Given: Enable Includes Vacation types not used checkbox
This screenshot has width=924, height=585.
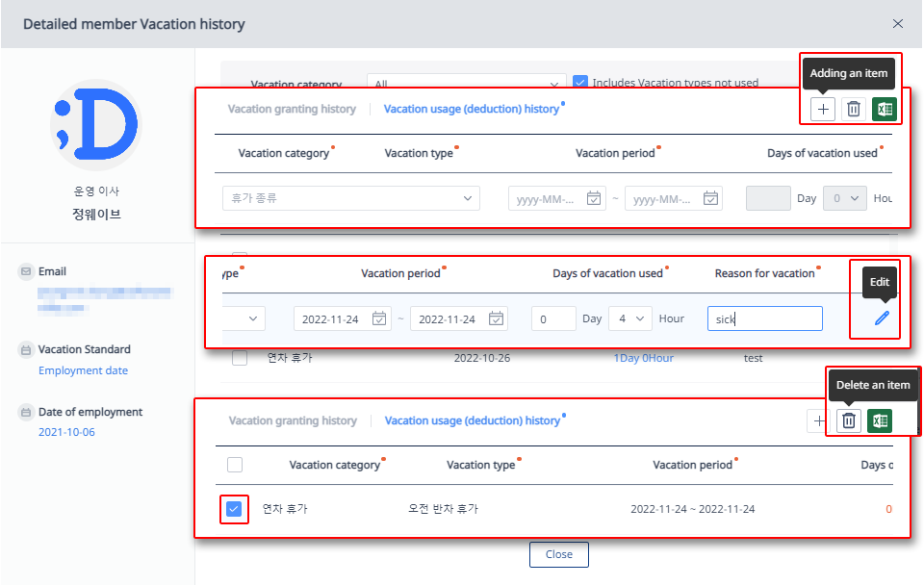Looking at the screenshot, I should [580, 83].
